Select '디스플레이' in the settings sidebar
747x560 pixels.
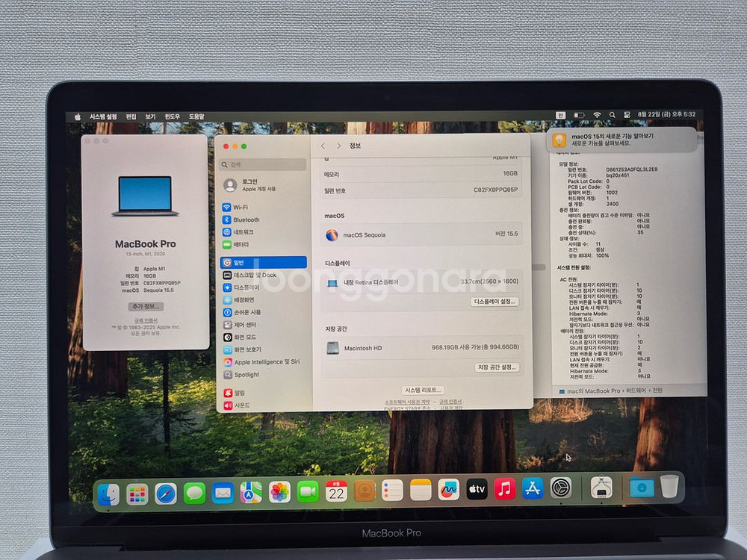click(263, 287)
